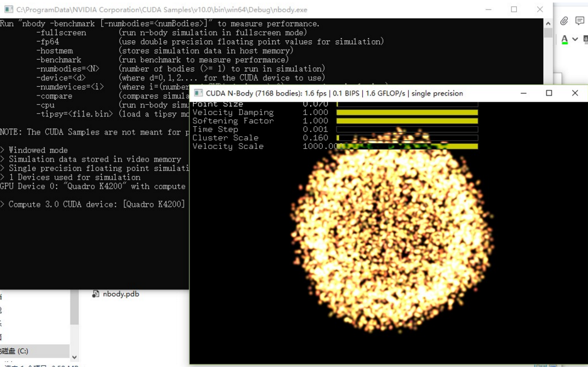
Task: Adjust the Softening Factor slider
Action: [x=408, y=121]
